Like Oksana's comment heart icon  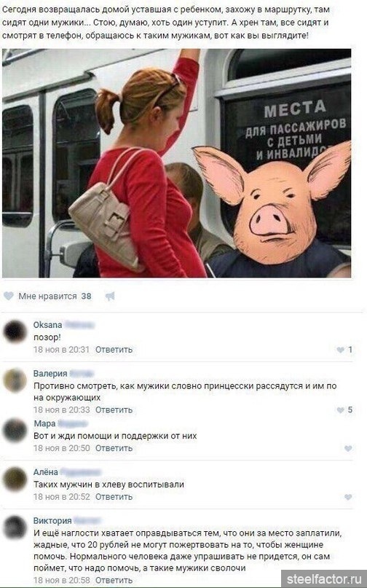pyautogui.click(x=340, y=350)
